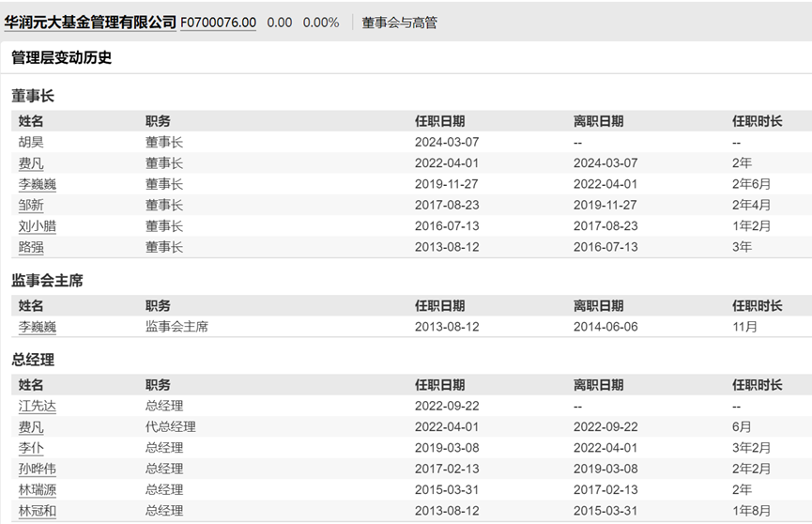Click 职务 header in 总经理 table
Screen dimensions: 812x524
point(158,385)
